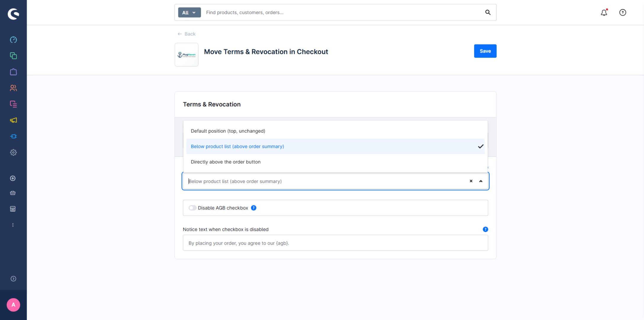
Task: Expand the All search filter dropdown
Action: click(x=189, y=12)
